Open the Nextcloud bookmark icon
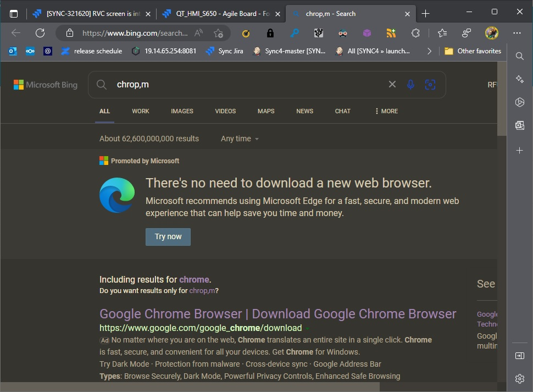 [30, 51]
